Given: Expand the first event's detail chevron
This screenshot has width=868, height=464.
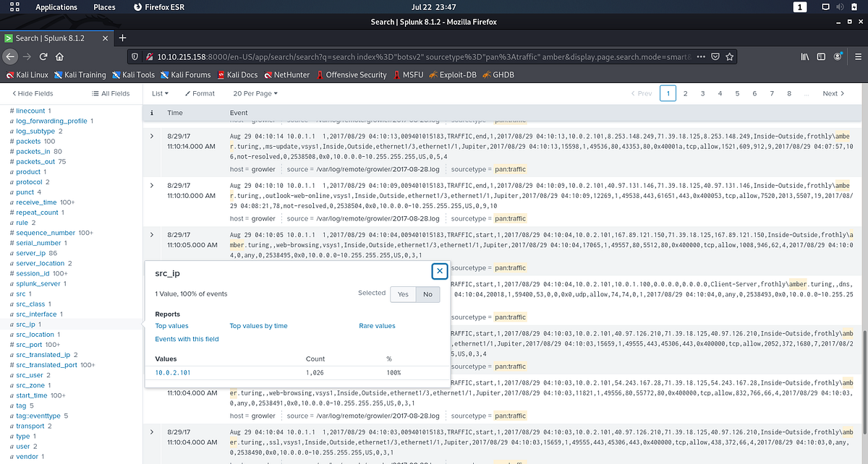Looking at the screenshot, I should click(152, 135).
